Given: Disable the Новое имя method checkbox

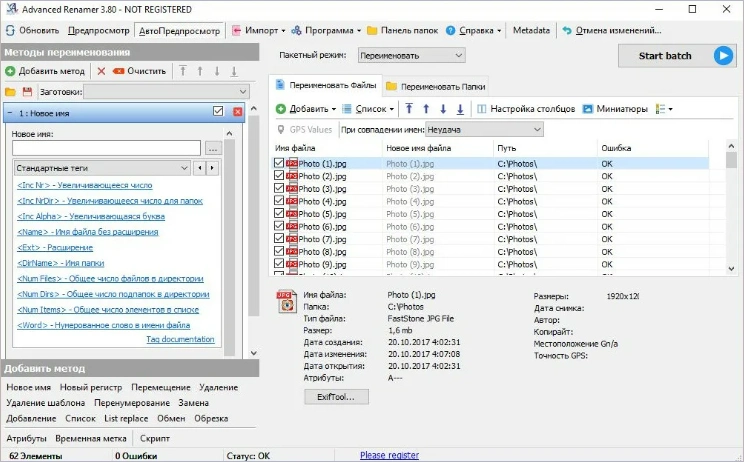Looking at the screenshot, I should pos(219,113).
